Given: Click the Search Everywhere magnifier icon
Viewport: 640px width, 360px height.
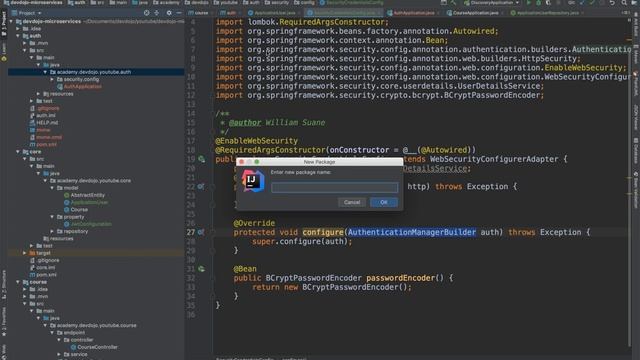Looking at the screenshot, I should [x=624, y=3].
